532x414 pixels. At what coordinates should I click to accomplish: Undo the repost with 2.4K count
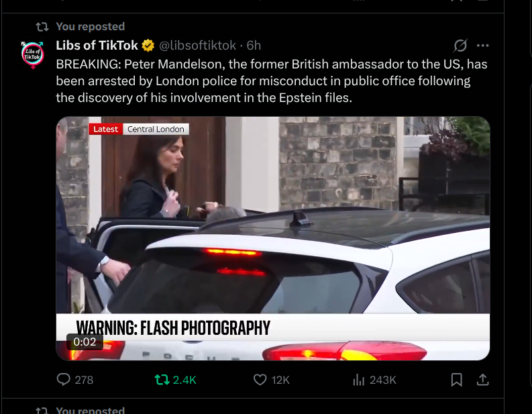tap(162, 380)
